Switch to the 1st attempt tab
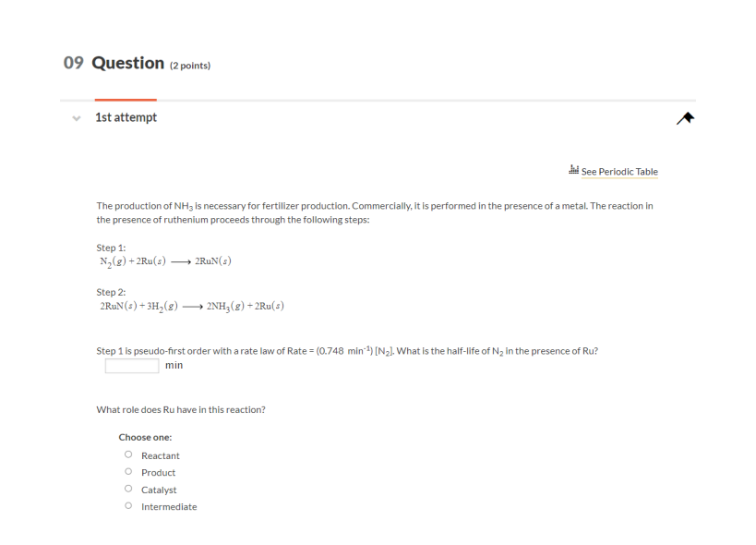Screen dimensions: 756x545 126,117
